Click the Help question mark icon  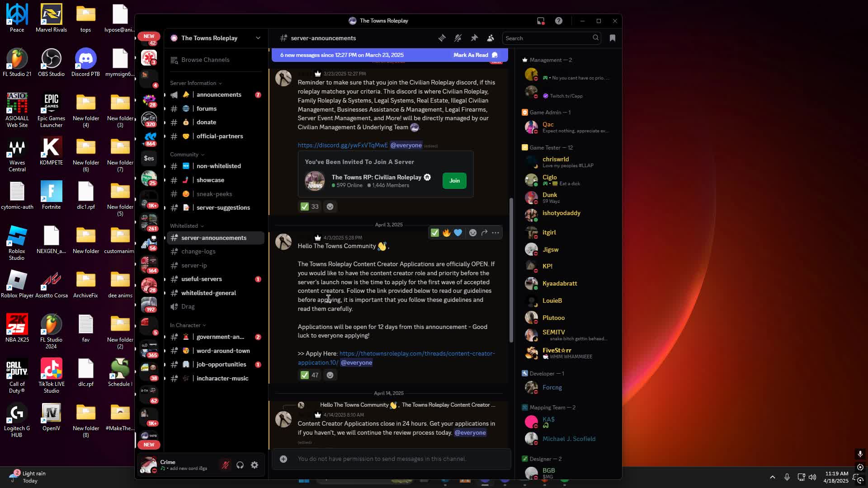click(559, 21)
